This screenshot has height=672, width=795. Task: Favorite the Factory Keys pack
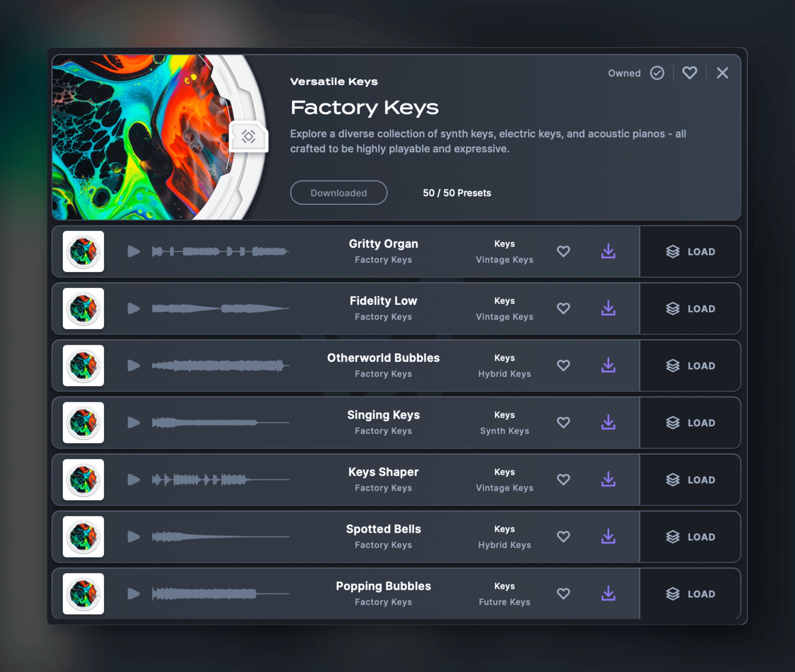pos(690,73)
